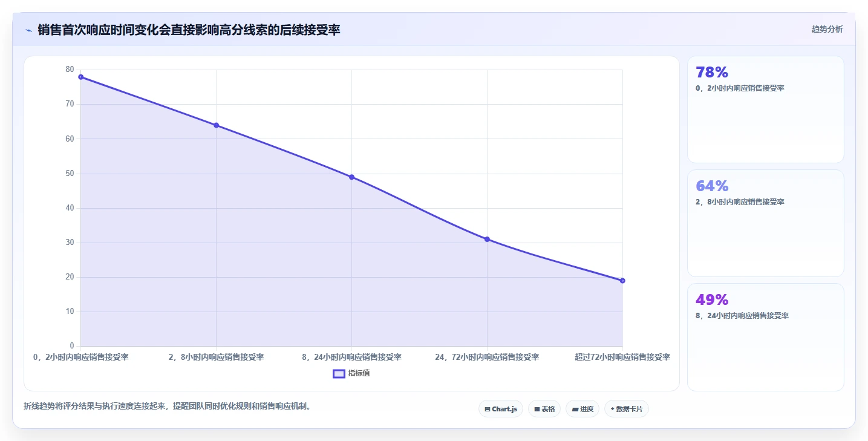Toggle the 指标值 legend item

click(x=351, y=373)
